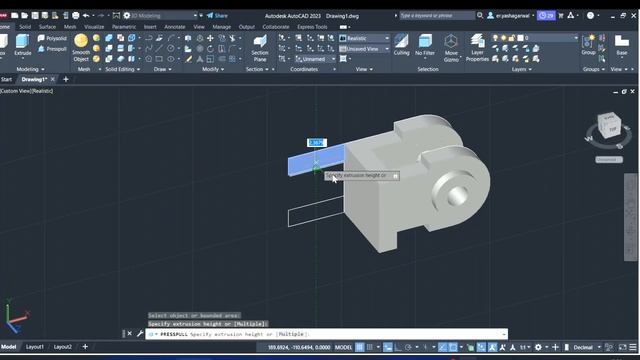640x360 pixels.
Task: Click the Move tool in Modify panel
Action: pyautogui.click(x=210, y=38)
